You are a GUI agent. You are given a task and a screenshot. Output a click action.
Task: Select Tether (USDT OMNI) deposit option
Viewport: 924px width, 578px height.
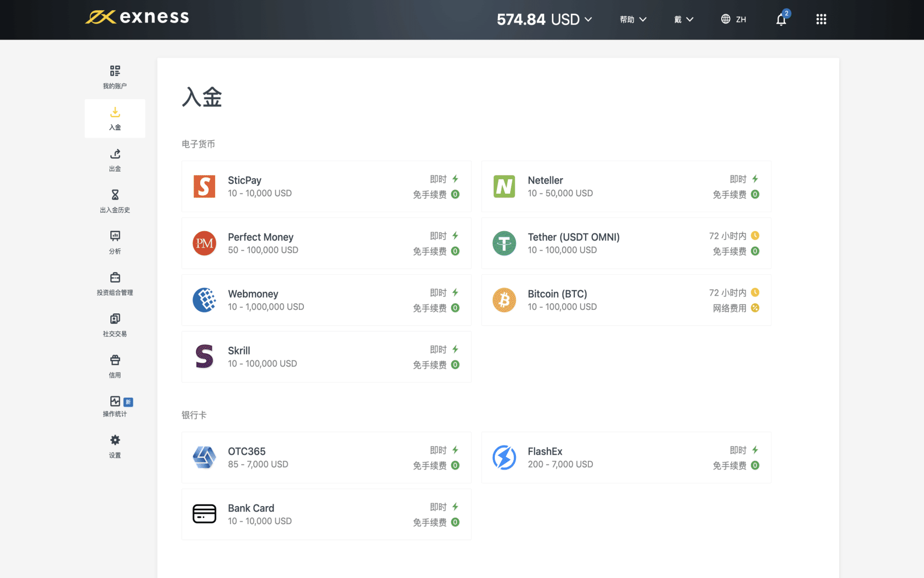(626, 243)
